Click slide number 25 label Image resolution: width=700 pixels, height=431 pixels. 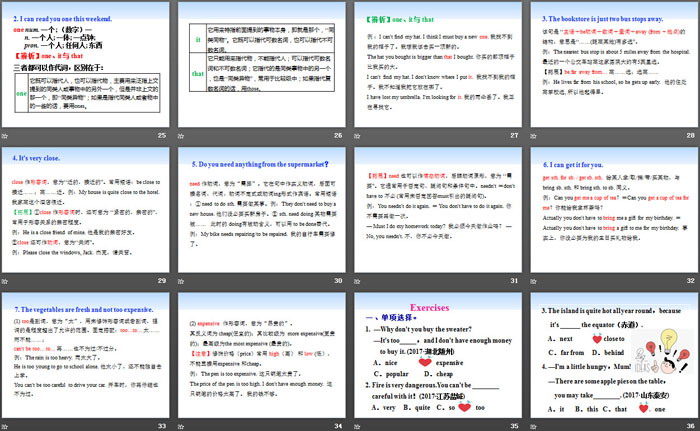[x=162, y=135]
